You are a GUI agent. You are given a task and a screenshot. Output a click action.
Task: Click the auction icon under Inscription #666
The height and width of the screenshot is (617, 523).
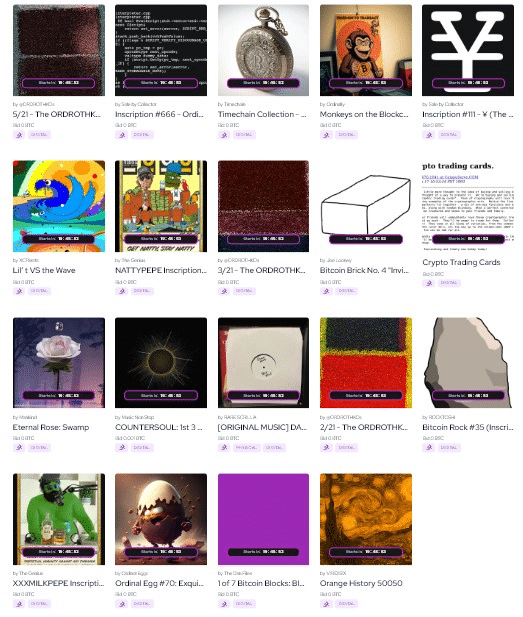click(x=122, y=135)
